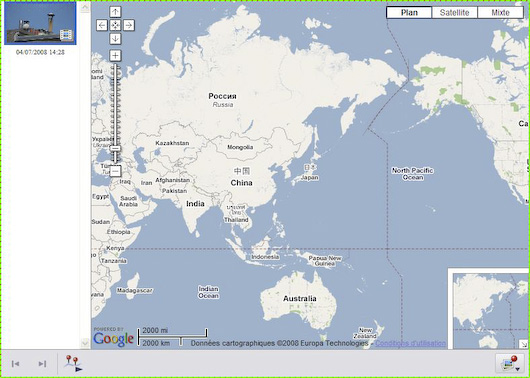
Task: Click the Kazakhstan label on the map
Action: (172, 143)
